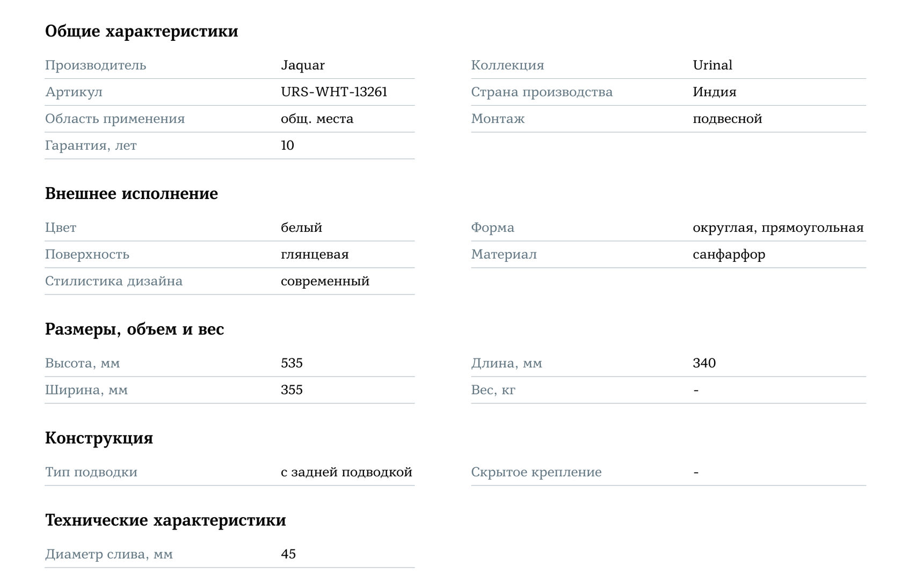The image size is (902, 588).
Task: Click the material value 'санфарфор'
Action: coord(729,255)
